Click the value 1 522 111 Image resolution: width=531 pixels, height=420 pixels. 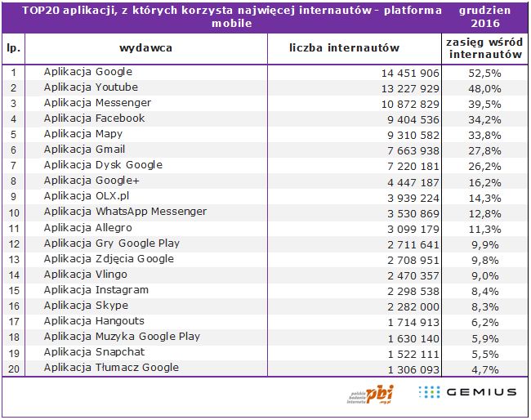[413, 355]
